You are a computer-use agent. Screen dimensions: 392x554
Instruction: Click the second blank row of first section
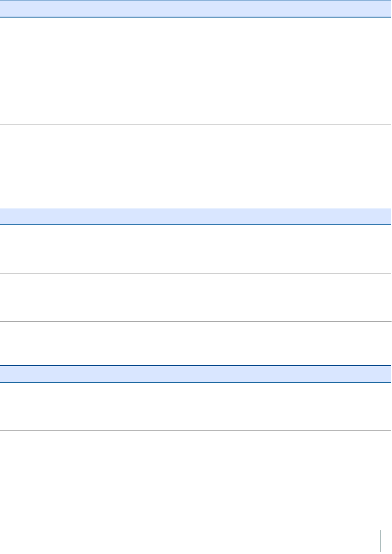point(196,166)
